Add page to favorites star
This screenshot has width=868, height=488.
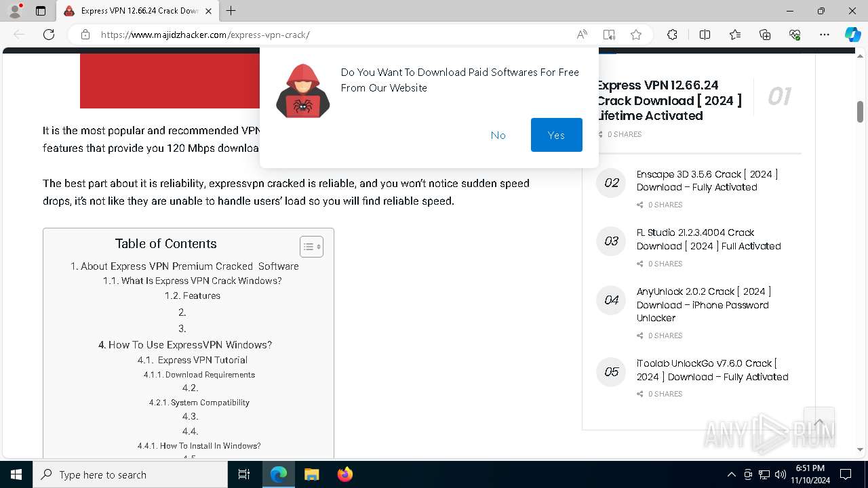pyautogui.click(x=636, y=35)
